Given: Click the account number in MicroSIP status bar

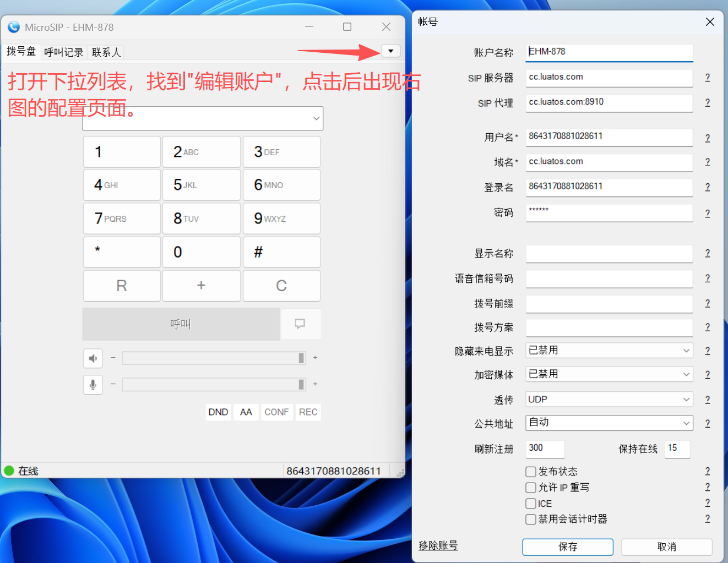Looking at the screenshot, I should pyautogui.click(x=334, y=471).
